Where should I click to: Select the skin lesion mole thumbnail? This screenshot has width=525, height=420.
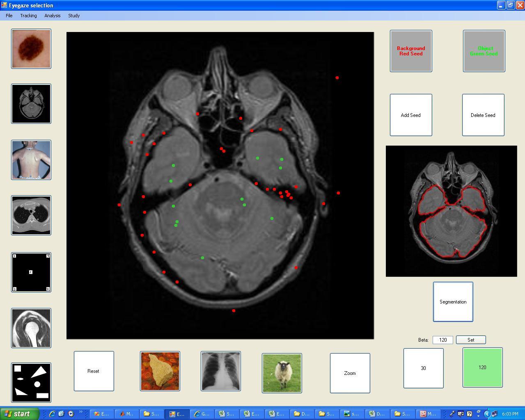(31, 49)
